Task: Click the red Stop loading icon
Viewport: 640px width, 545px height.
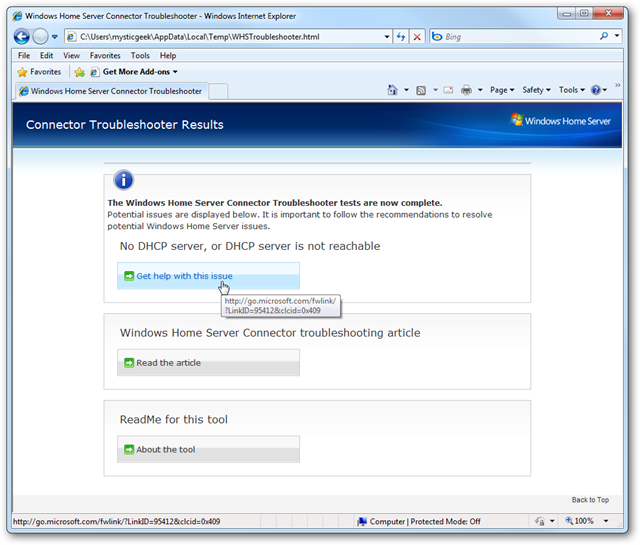Action: tap(417, 37)
